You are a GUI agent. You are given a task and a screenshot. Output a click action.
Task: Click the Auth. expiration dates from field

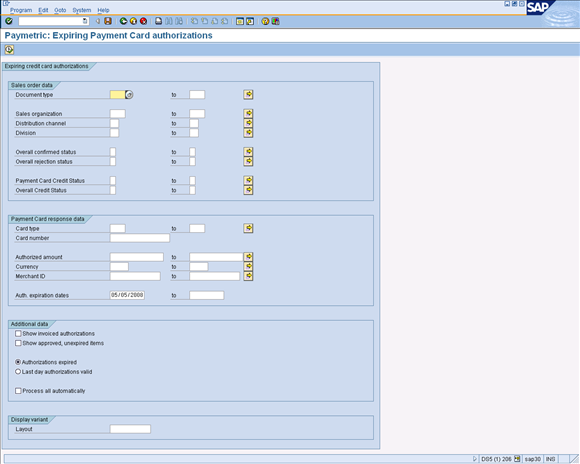coord(127,295)
